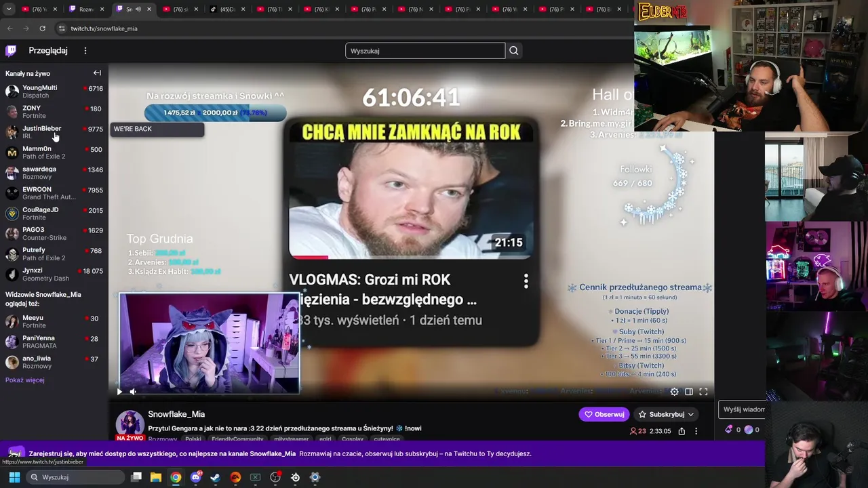The height and width of the screenshot is (488, 868).
Task: Select the Polski tag
Action: [193, 439]
